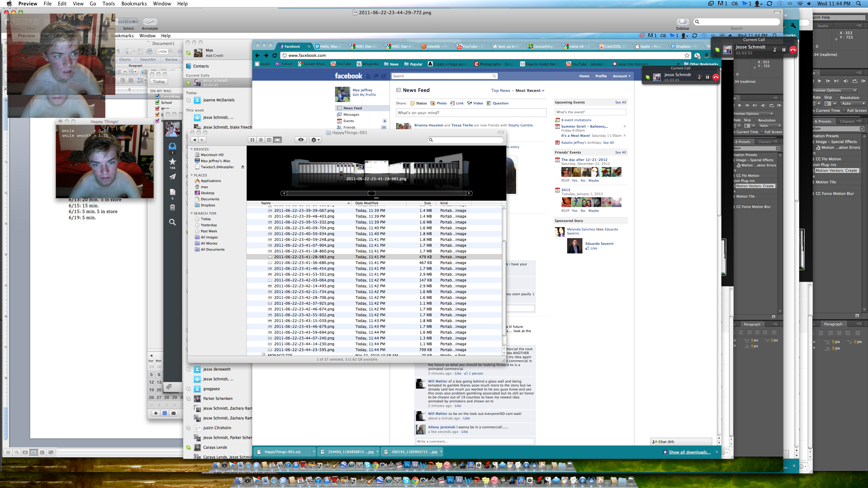This screenshot has width=868, height=488.
Task: Click the Photo share icon on Facebook
Action: click(438, 103)
